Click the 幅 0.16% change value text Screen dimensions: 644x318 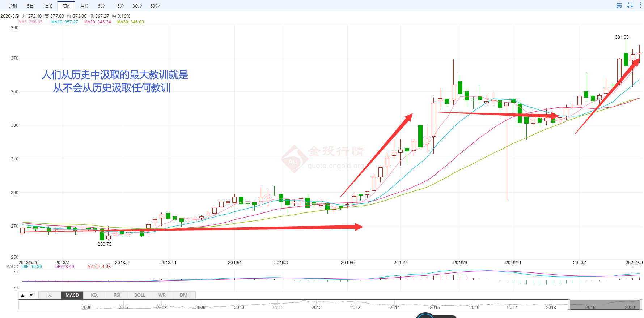121,16
